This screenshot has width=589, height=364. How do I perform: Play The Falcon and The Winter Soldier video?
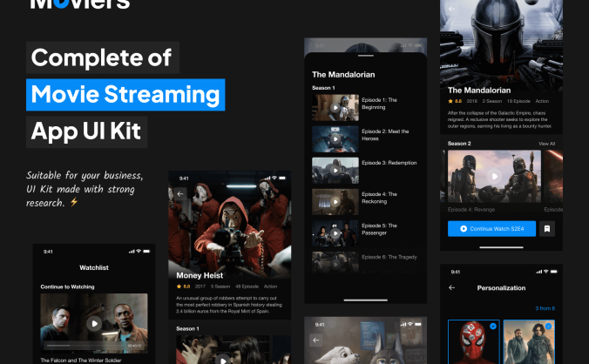(x=94, y=323)
